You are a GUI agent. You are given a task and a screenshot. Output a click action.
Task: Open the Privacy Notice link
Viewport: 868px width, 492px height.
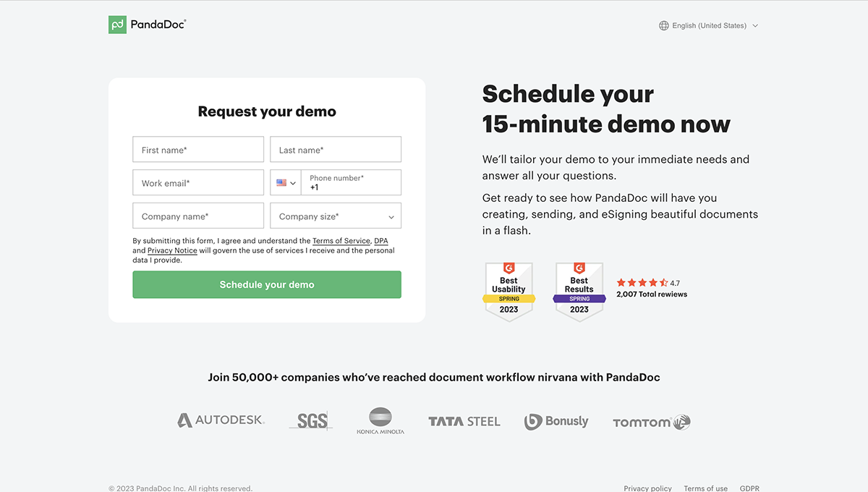pos(172,250)
